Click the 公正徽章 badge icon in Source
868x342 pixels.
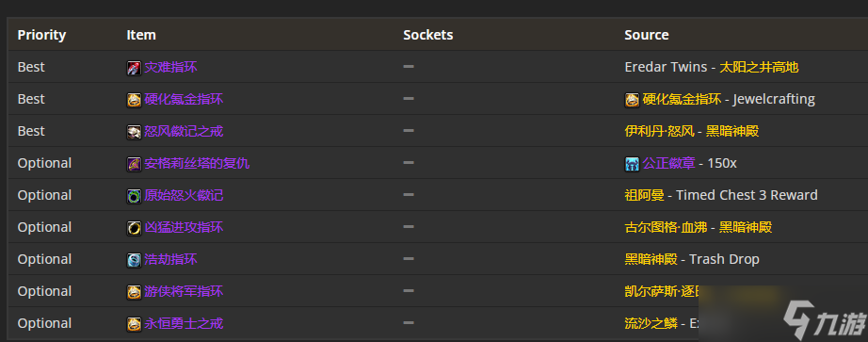(x=633, y=164)
